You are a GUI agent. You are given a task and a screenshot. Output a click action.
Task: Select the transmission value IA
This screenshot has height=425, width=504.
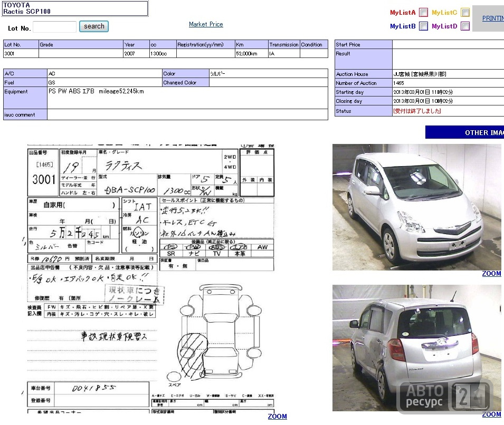click(284, 54)
